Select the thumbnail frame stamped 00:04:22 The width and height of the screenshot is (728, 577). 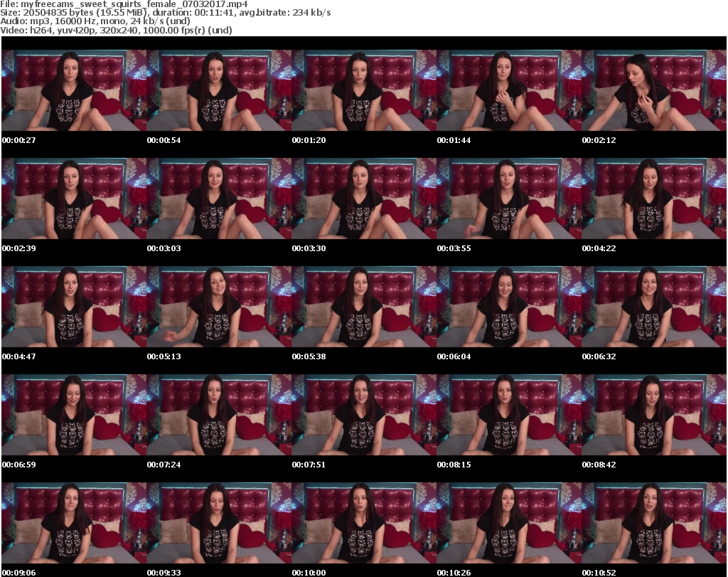[654, 198]
